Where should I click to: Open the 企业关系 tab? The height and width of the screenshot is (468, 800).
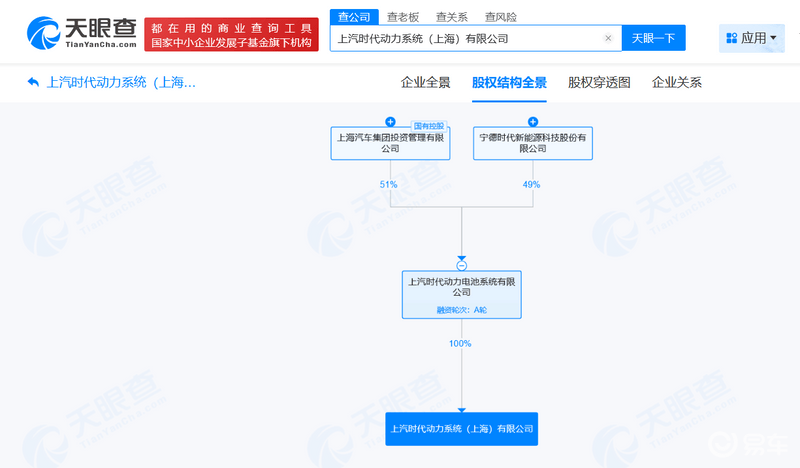point(677,82)
